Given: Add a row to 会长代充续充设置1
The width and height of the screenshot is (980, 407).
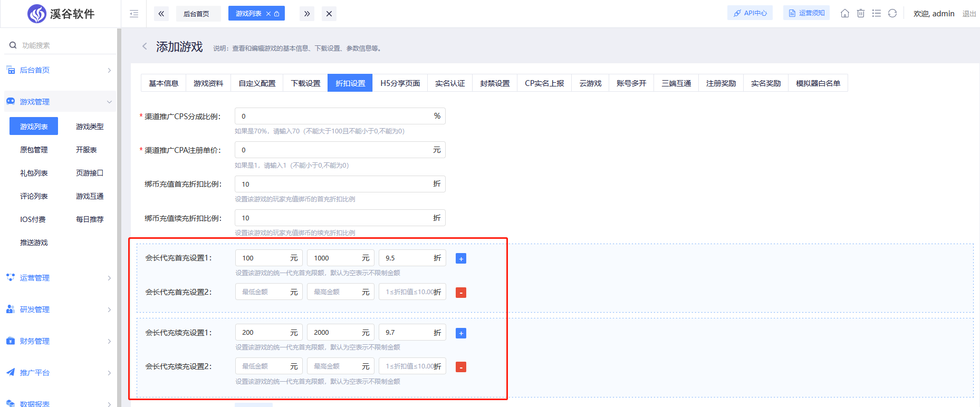Looking at the screenshot, I should (461, 333).
